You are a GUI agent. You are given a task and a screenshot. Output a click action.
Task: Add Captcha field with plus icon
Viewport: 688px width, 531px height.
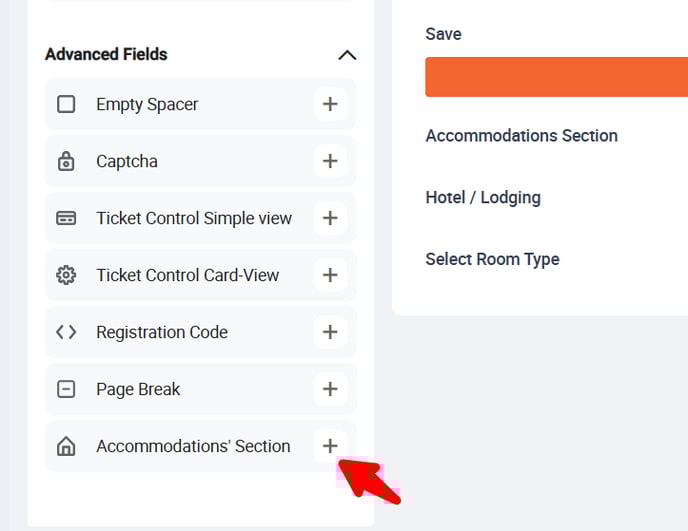(x=330, y=161)
